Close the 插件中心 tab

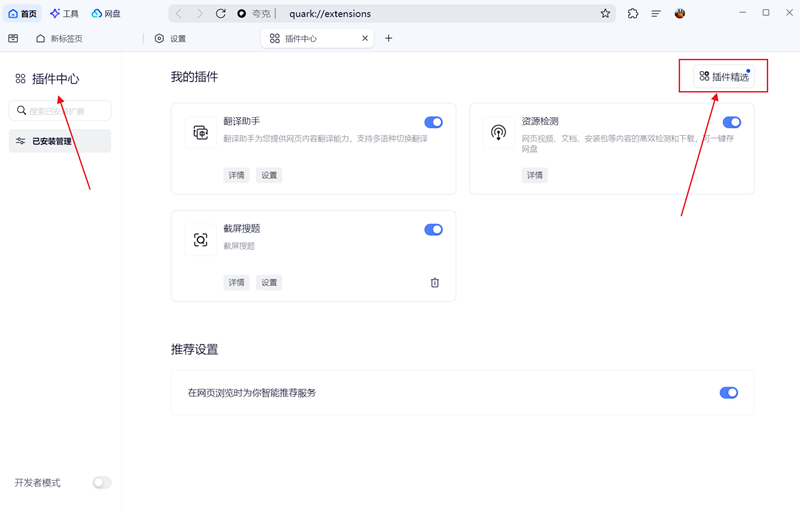point(365,38)
